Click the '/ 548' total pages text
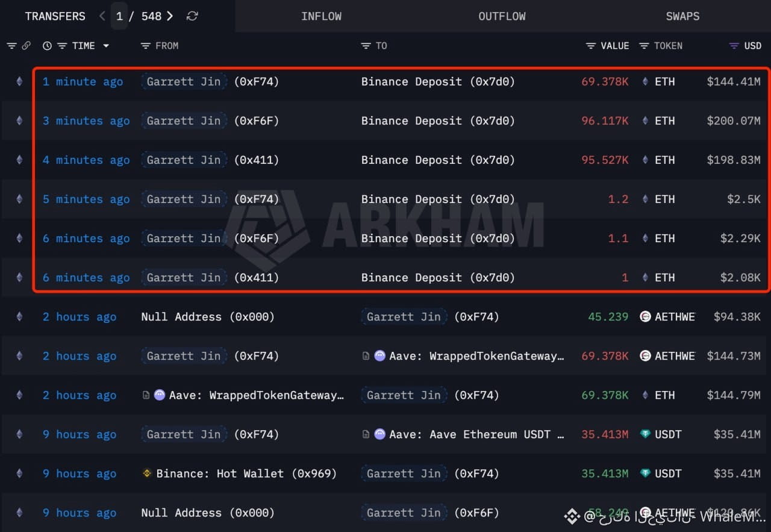The width and height of the screenshot is (771, 532). tap(146, 16)
